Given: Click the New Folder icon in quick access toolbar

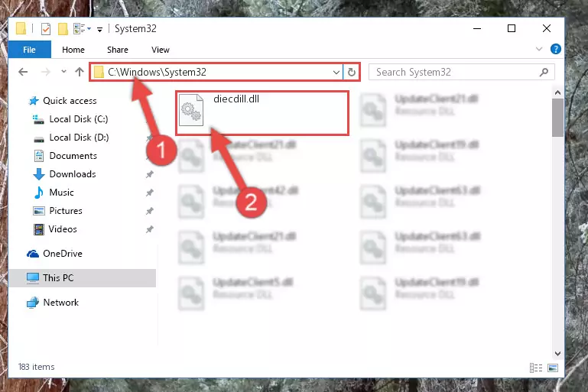Looking at the screenshot, I should 63,29.
